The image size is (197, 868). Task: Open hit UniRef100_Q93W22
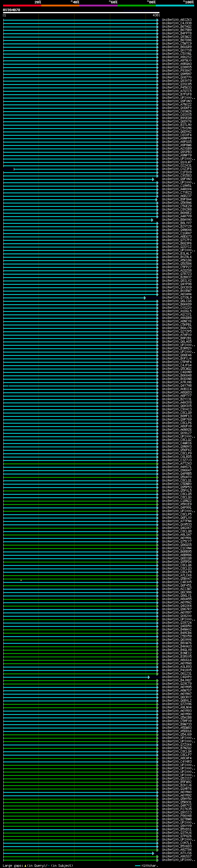177,37
